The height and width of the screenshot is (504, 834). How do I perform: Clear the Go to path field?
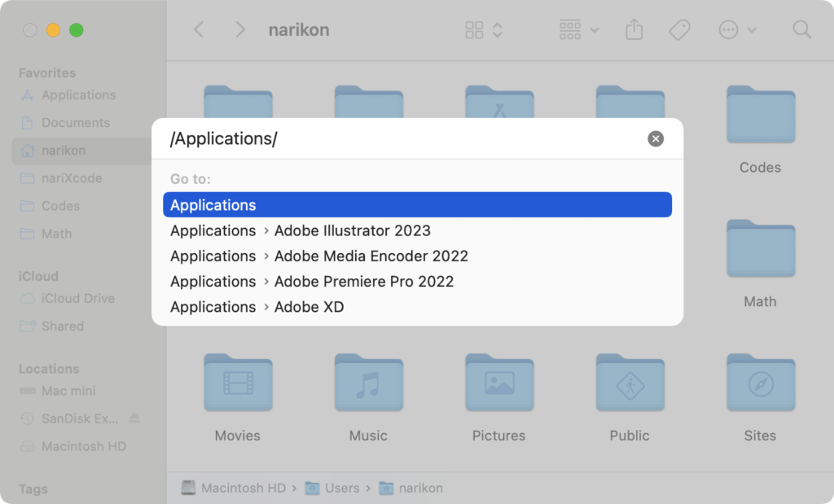pos(656,138)
